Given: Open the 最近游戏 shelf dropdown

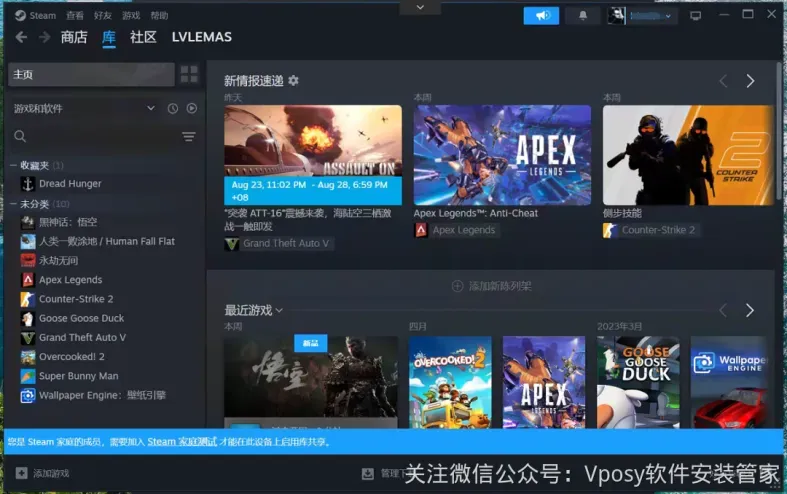Looking at the screenshot, I should (x=253, y=310).
